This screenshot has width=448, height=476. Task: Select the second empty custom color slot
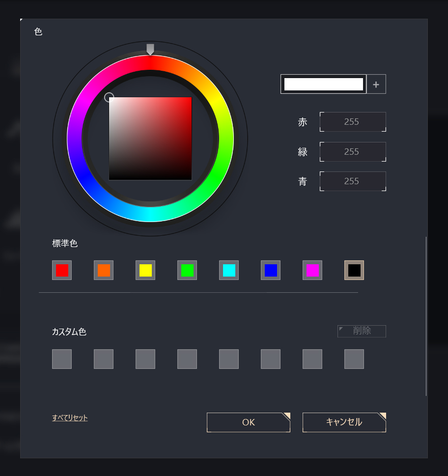coord(104,359)
